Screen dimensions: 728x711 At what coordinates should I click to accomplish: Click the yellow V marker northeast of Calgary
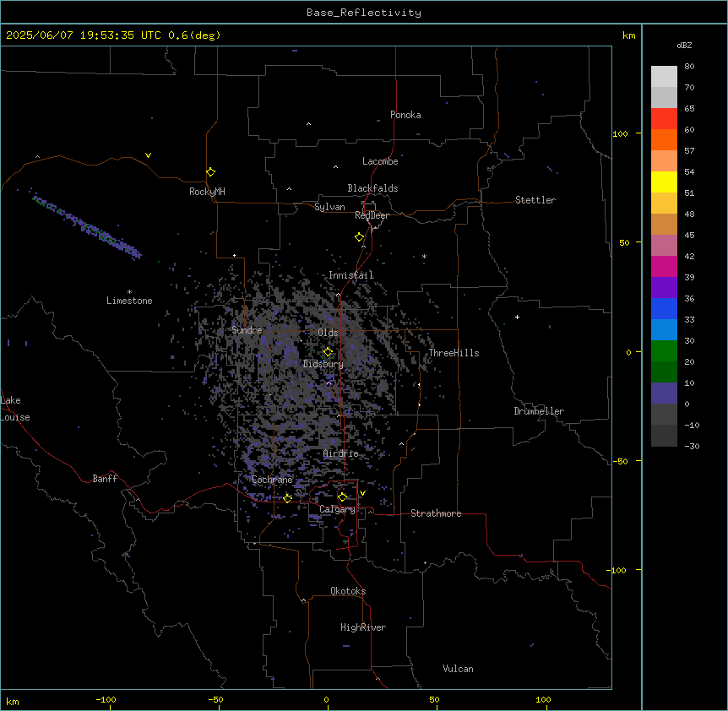[x=362, y=493]
